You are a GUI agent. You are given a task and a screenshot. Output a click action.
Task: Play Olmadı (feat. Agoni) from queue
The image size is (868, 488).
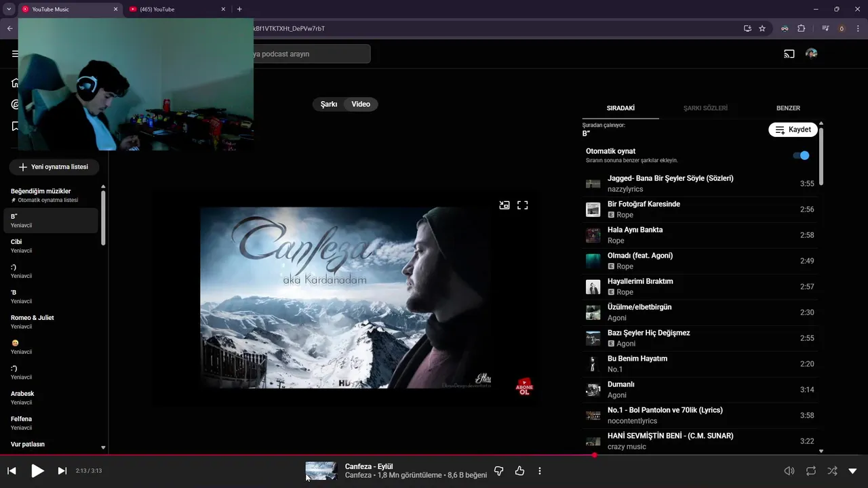point(700,261)
